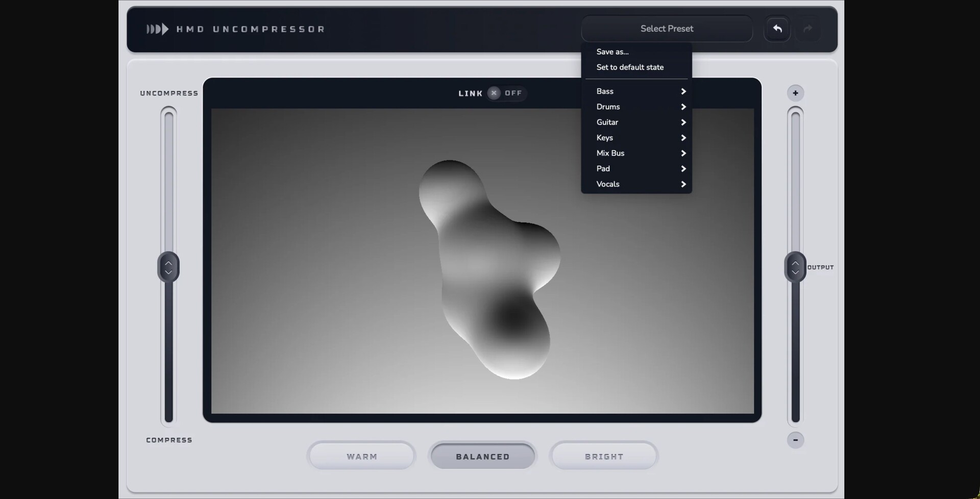The height and width of the screenshot is (499, 980).
Task: Open the Select Preset dropdown
Action: pyautogui.click(x=667, y=29)
